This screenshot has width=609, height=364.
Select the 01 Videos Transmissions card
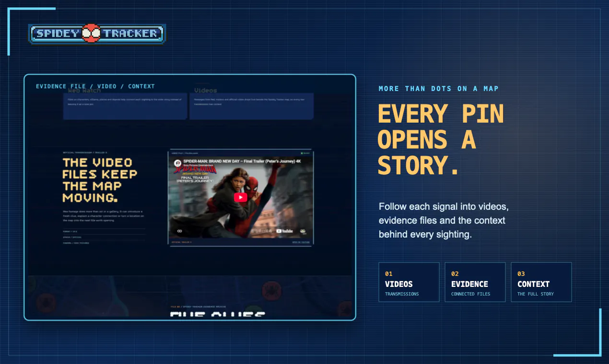(x=409, y=282)
